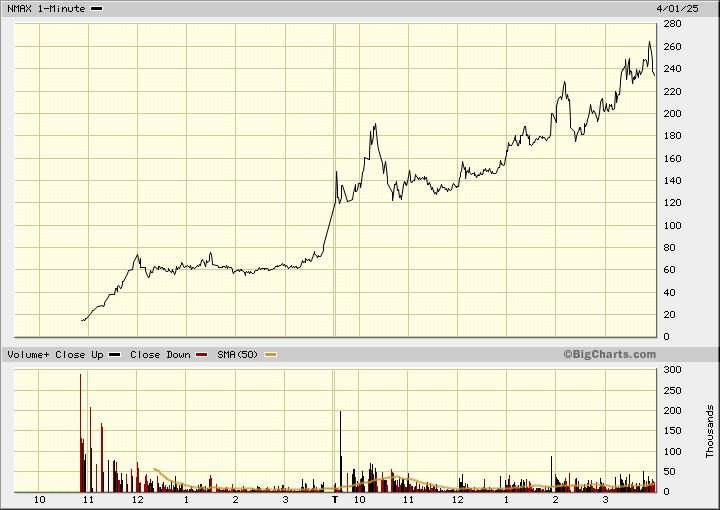Click the tall black volume spike above T

[340, 450]
